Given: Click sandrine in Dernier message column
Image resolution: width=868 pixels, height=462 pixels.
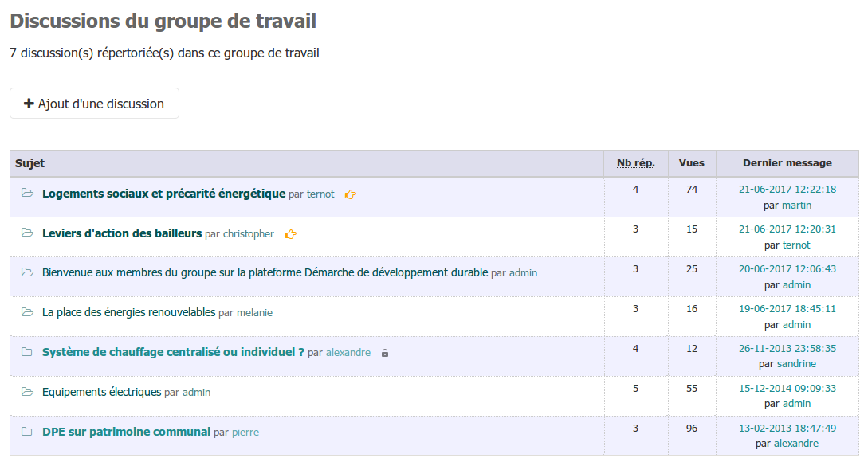Looking at the screenshot, I should point(796,363).
